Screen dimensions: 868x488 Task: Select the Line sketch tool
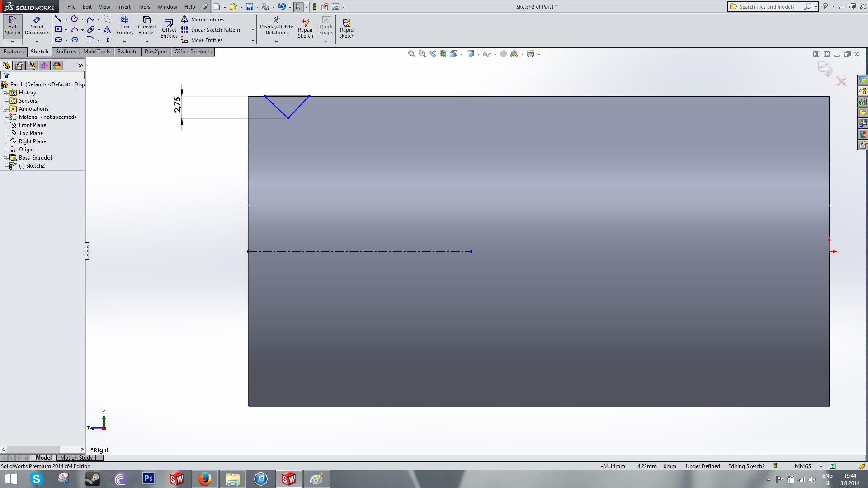[58, 19]
